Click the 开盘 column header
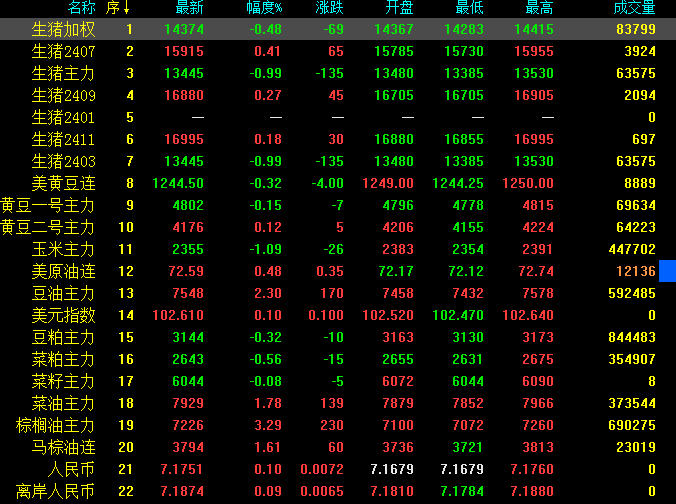 [x=400, y=7]
